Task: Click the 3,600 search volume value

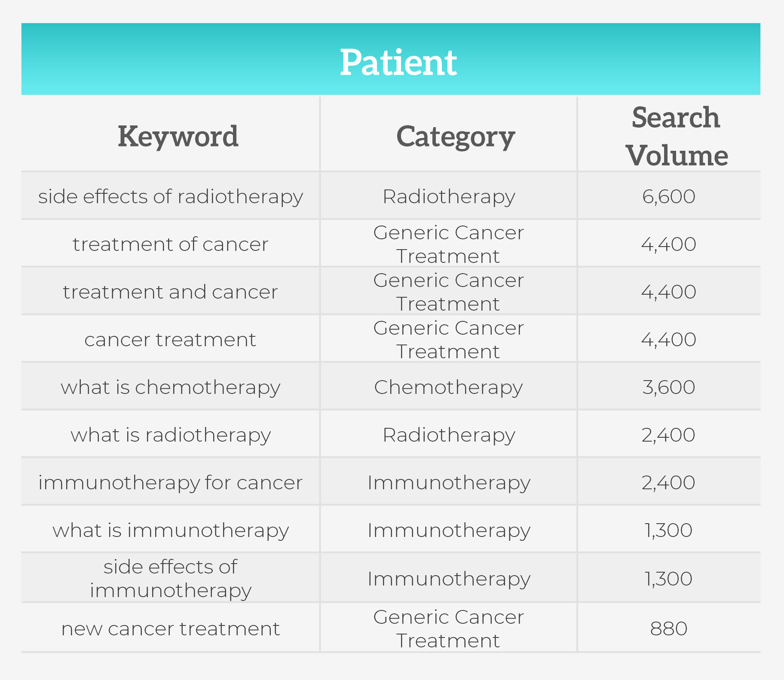Action: point(668,387)
